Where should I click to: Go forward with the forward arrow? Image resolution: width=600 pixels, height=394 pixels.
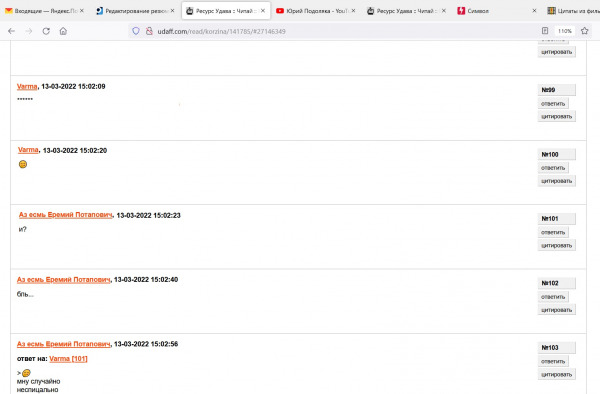coord(29,31)
